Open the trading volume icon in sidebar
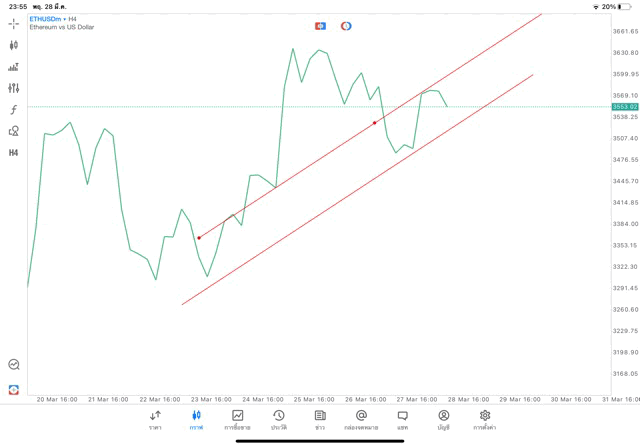Image resolution: width=640 pixels, height=447 pixels. (x=14, y=67)
